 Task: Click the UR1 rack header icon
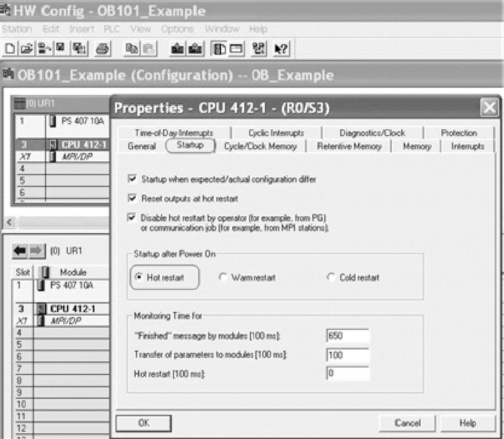[19, 104]
